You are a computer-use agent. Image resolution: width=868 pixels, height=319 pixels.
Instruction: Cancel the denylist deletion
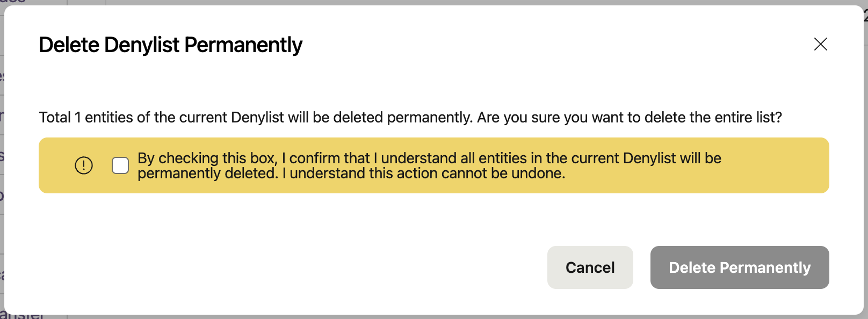(590, 267)
